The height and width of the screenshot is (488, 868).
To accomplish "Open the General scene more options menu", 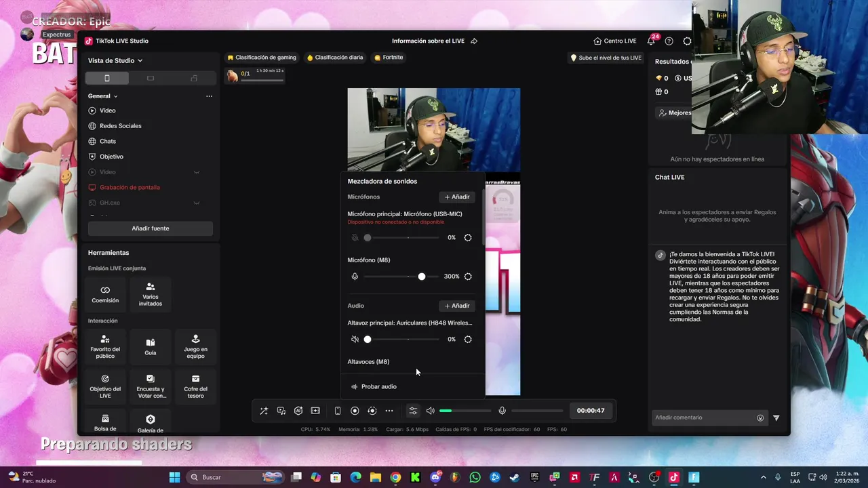I will [x=209, y=96].
